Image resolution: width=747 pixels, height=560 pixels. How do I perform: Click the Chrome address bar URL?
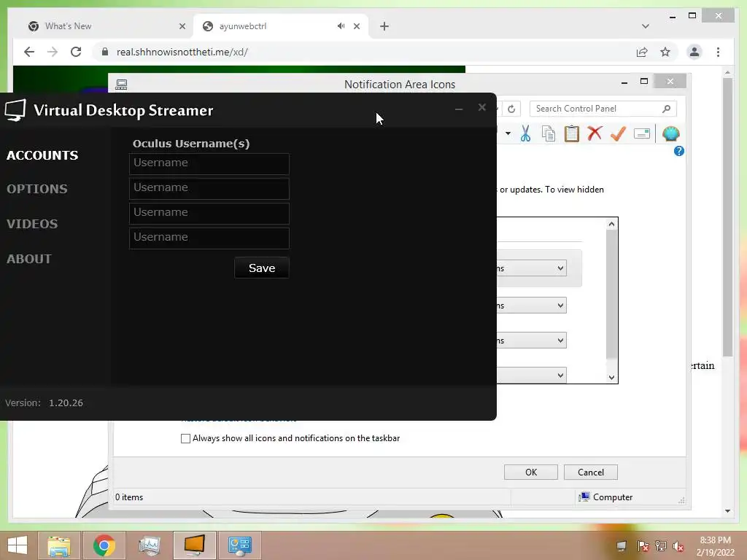182,52
